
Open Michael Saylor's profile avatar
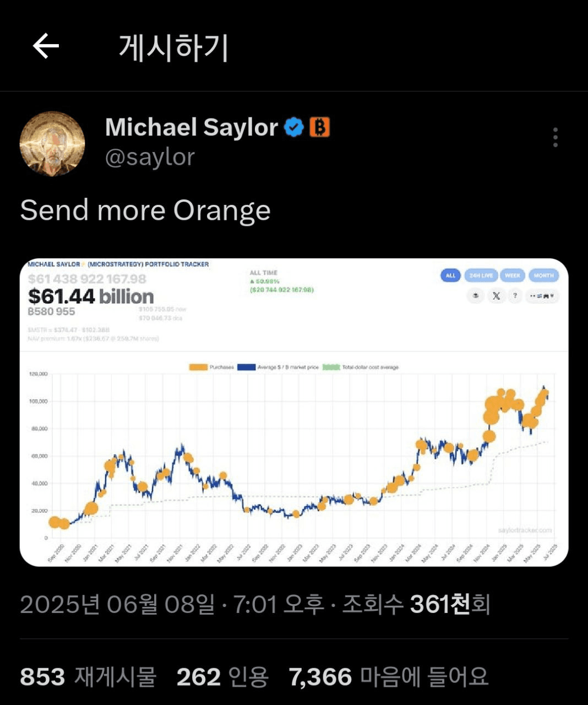[x=52, y=144]
